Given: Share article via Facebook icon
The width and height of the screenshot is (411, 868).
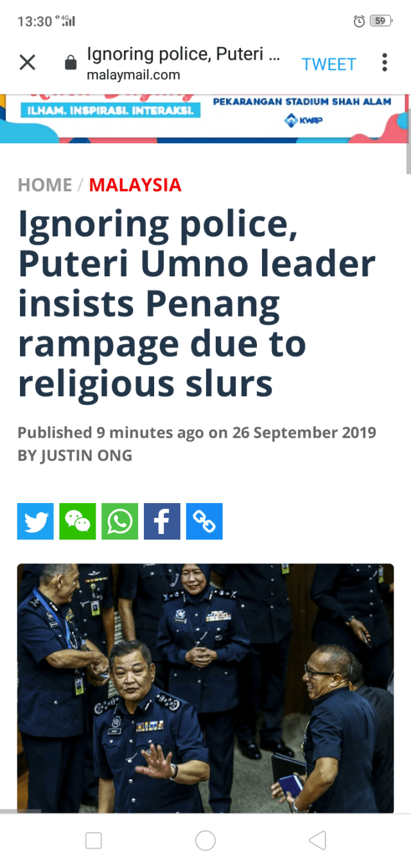Looking at the screenshot, I should click(x=162, y=521).
